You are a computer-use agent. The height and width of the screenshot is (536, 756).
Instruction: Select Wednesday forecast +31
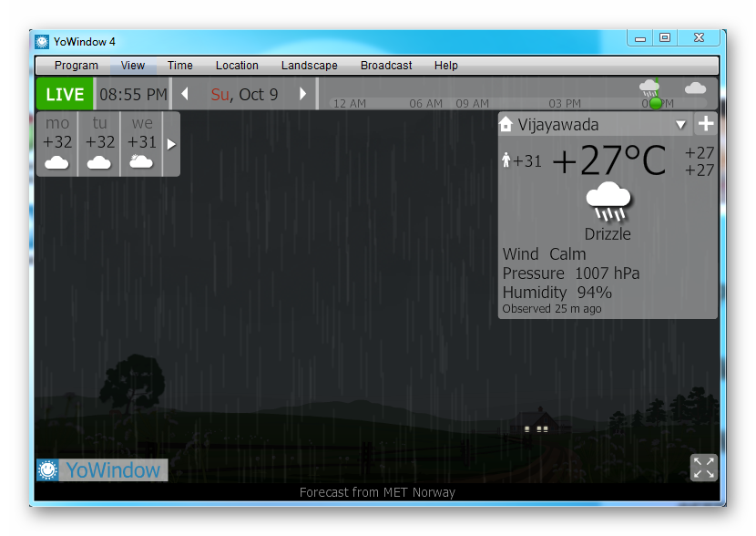142,144
